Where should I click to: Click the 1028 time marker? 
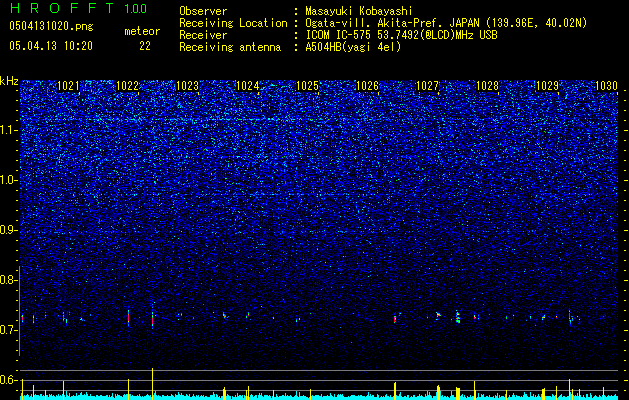[487, 86]
